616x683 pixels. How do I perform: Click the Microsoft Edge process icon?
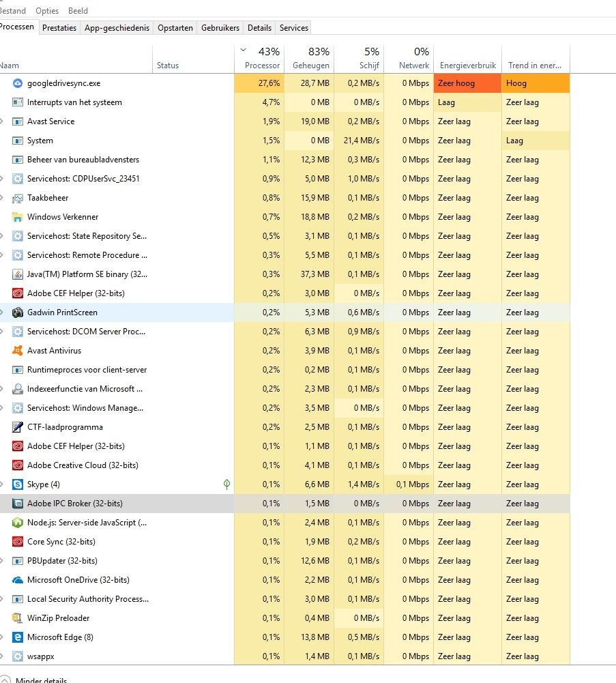pos(18,637)
